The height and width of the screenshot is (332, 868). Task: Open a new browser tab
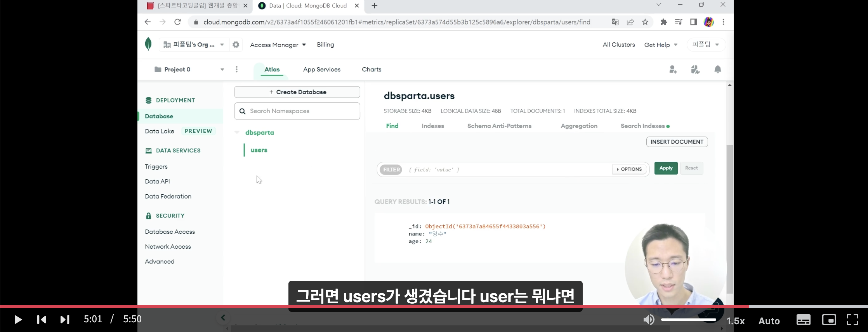pos(374,5)
